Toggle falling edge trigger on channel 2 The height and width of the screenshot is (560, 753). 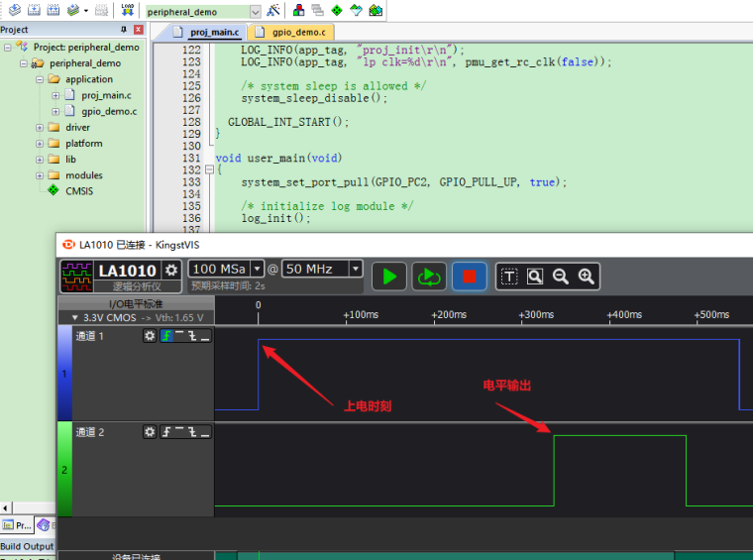pyautogui.click(x=191, y=432)
